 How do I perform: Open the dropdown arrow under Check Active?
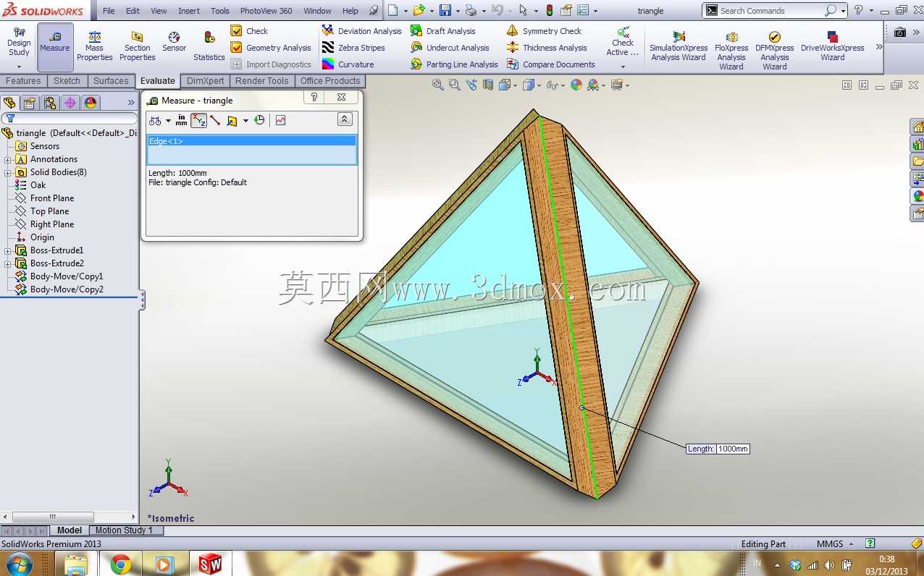pyautogui.click(x=623, y=67)
